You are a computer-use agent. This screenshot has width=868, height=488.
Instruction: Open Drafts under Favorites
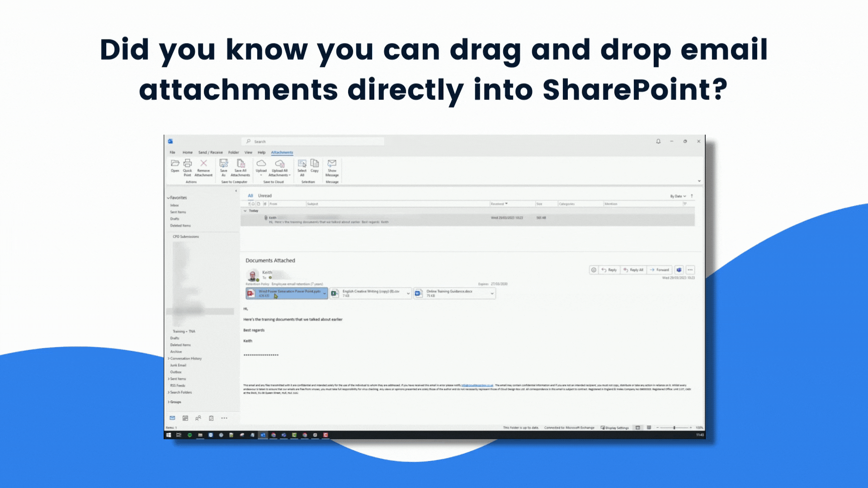175,219
